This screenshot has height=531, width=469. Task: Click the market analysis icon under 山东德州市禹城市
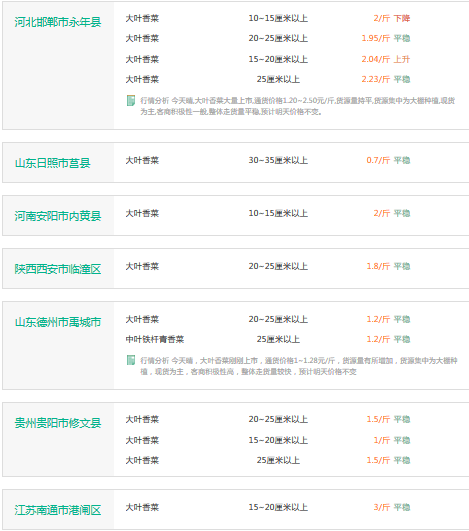click(x=131, y=360)
